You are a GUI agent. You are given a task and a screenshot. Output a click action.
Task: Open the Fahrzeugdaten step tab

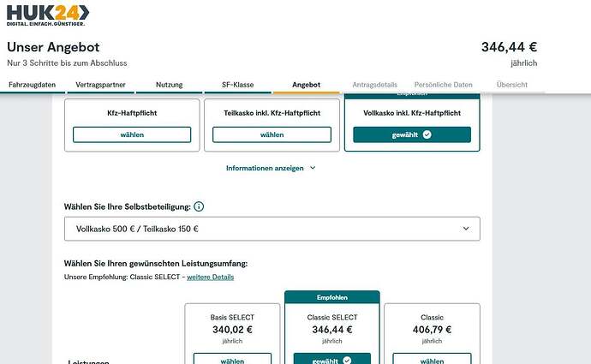(x=32, y=85)
